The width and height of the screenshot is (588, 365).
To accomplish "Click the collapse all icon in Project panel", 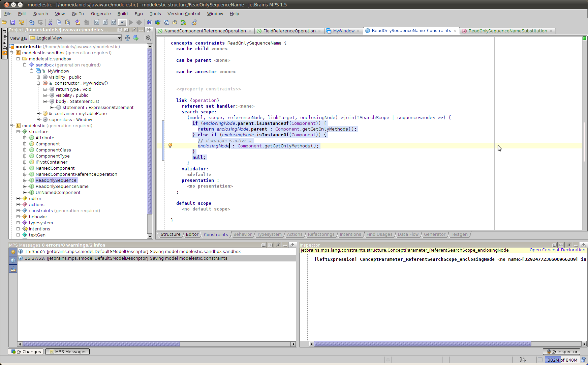I will 127,38.
